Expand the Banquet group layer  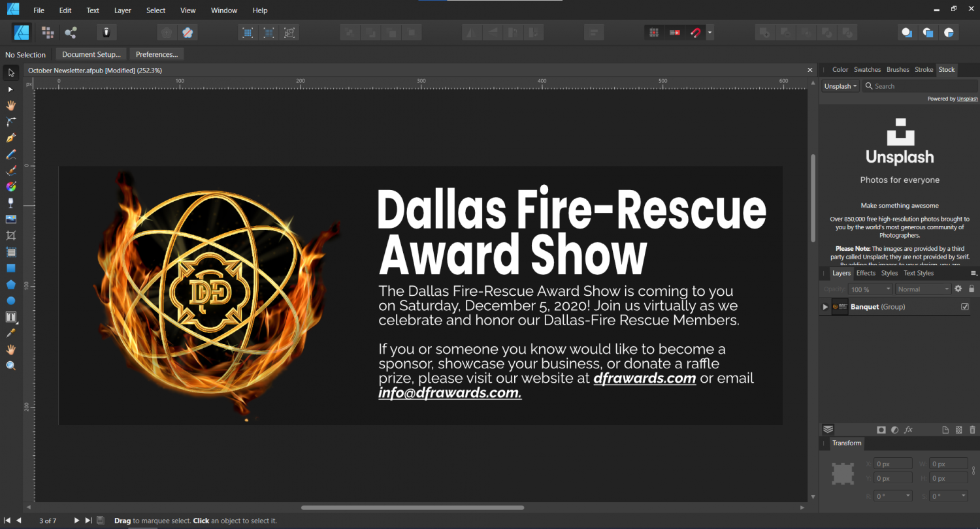pos(825,307)
